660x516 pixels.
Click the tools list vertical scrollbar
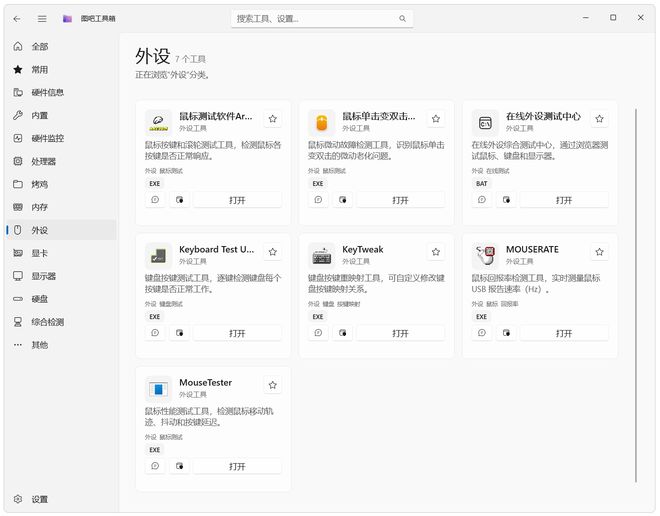[636, 295]
